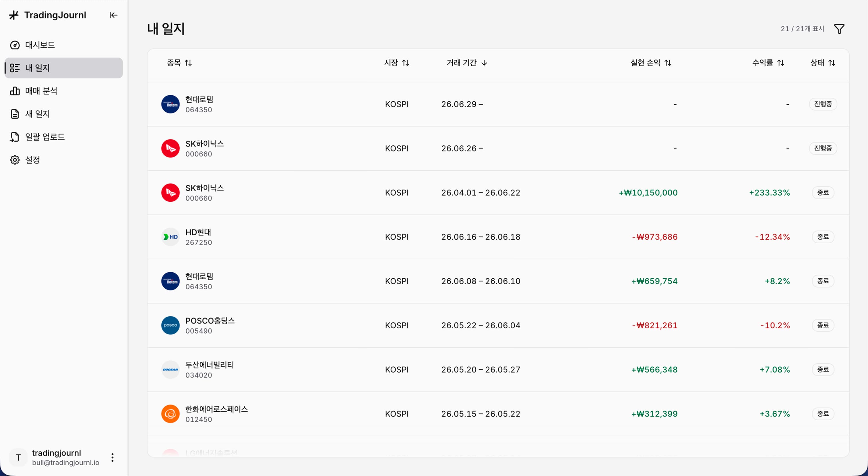Click 진행중 badge on 현대로템 row
The height and width of the screenshot is (476, 868).
823,104
